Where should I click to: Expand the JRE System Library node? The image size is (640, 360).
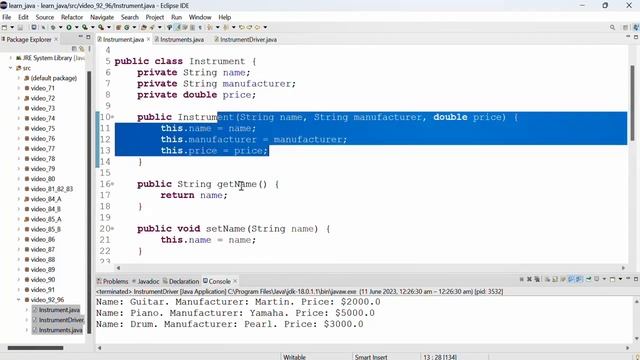(11, 58)
